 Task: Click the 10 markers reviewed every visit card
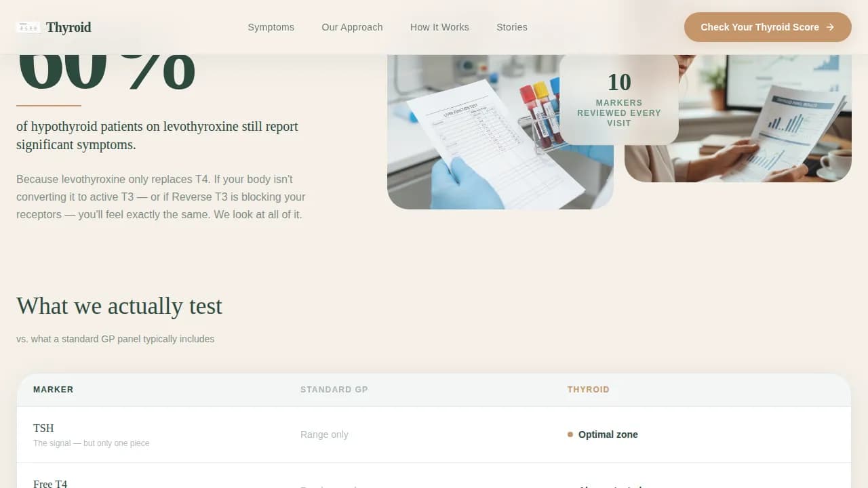click(x=618, y=99)
